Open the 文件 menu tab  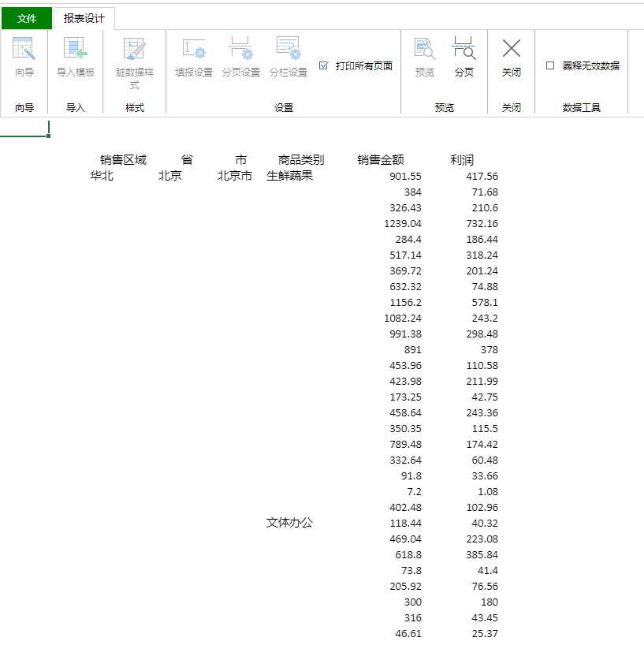pos(27,18)
